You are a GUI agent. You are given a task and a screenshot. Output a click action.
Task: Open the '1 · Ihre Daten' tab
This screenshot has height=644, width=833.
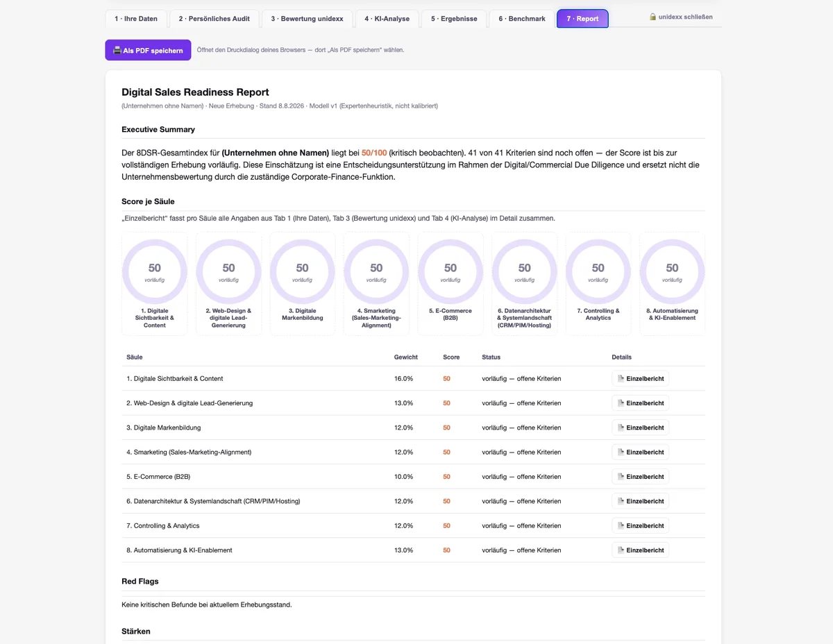point(136,19)
